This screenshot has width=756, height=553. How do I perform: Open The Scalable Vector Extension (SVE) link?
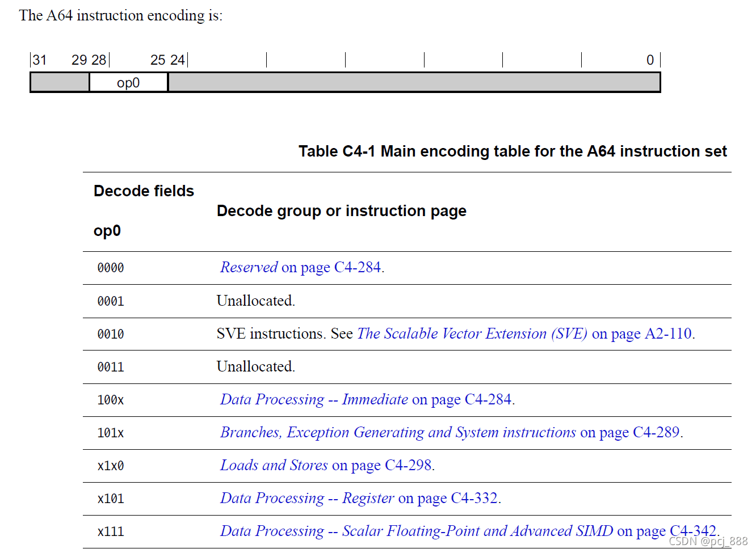(471, 334)
